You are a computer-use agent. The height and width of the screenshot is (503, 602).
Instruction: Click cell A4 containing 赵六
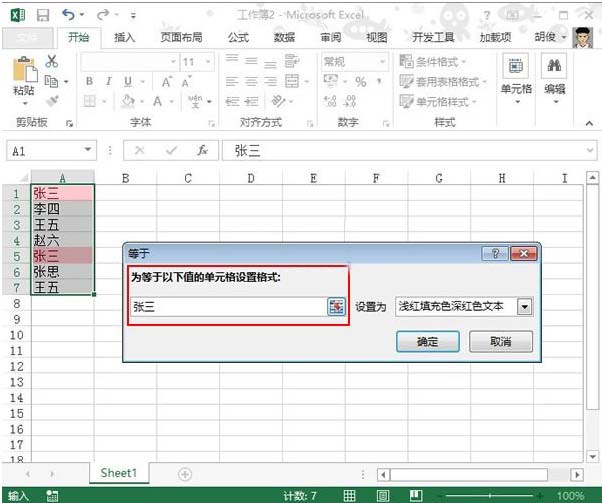point(62,240)
